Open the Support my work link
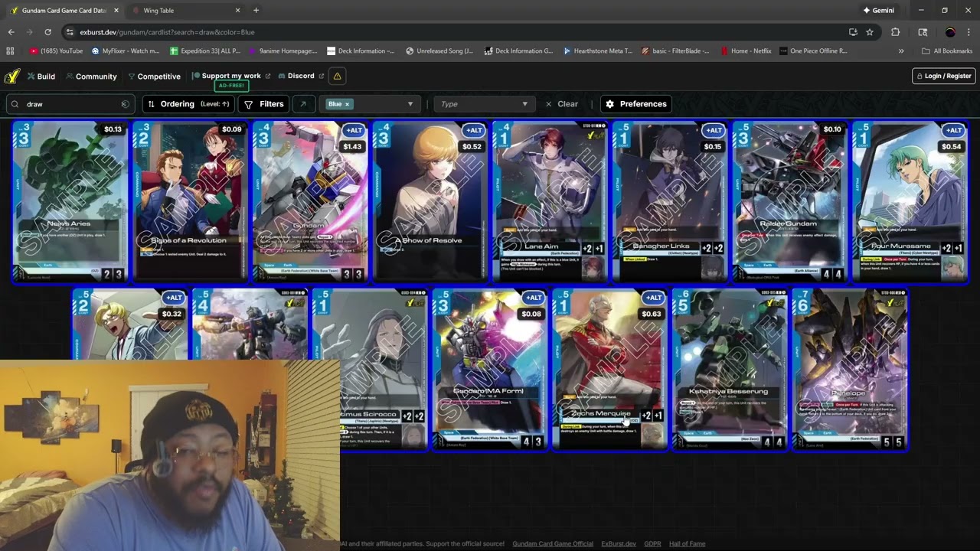980x551 pixels. coord(230,76)
